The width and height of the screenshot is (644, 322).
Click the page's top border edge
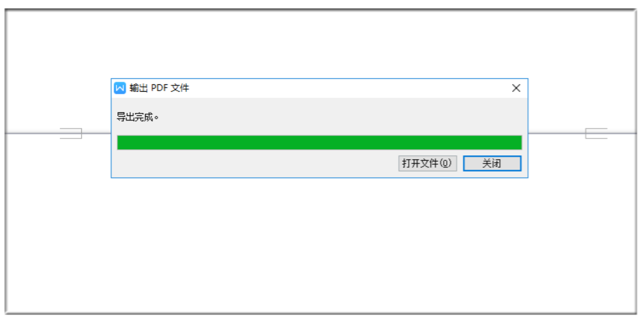pos(320,9)
